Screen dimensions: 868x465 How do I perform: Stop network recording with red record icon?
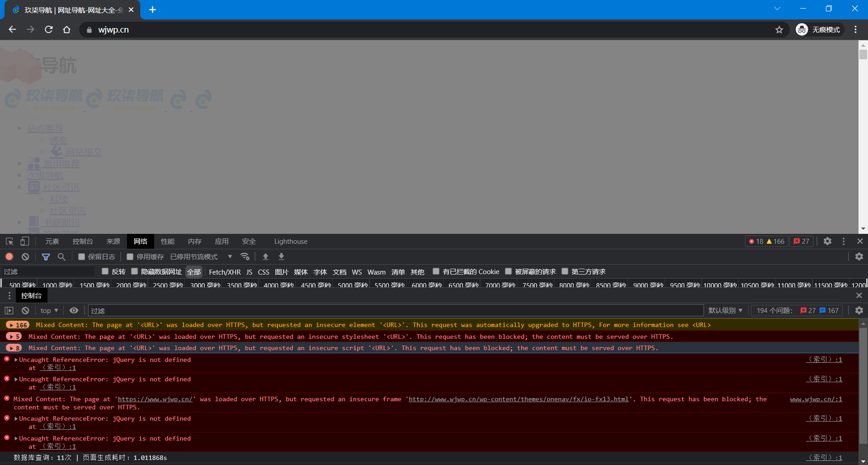pyautogui.click(x=9, y=256)
